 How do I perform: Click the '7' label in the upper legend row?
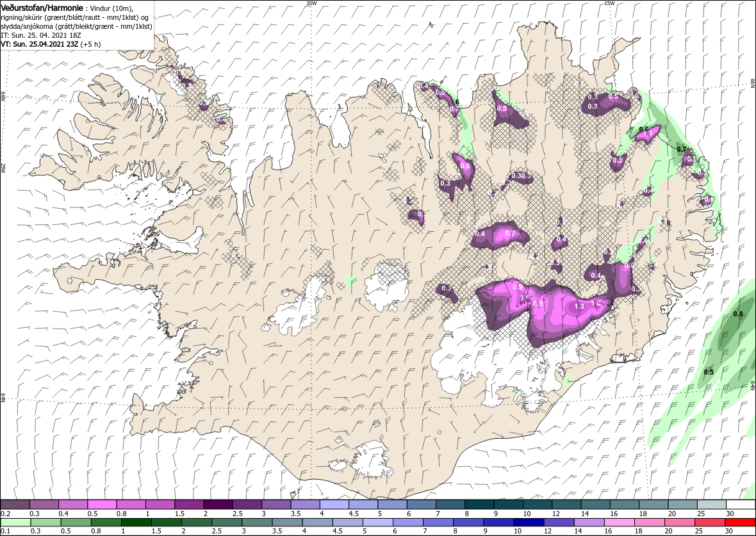438,514
